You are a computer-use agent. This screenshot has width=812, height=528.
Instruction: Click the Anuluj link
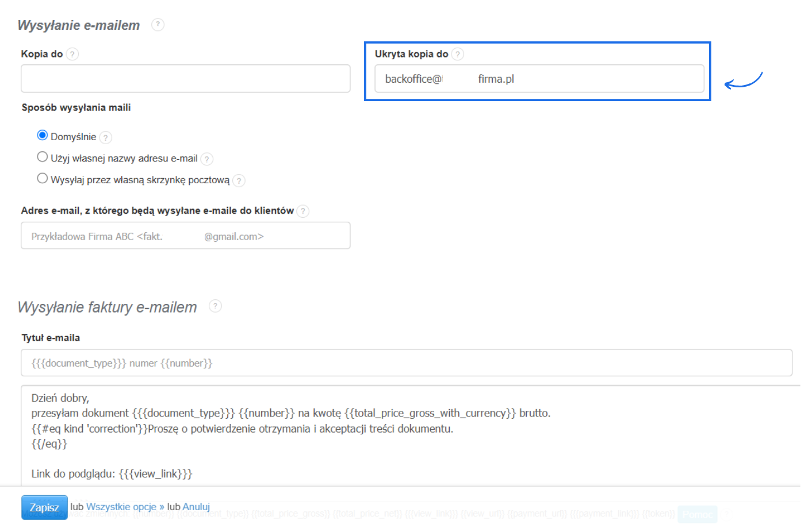[x=196, y=507]
